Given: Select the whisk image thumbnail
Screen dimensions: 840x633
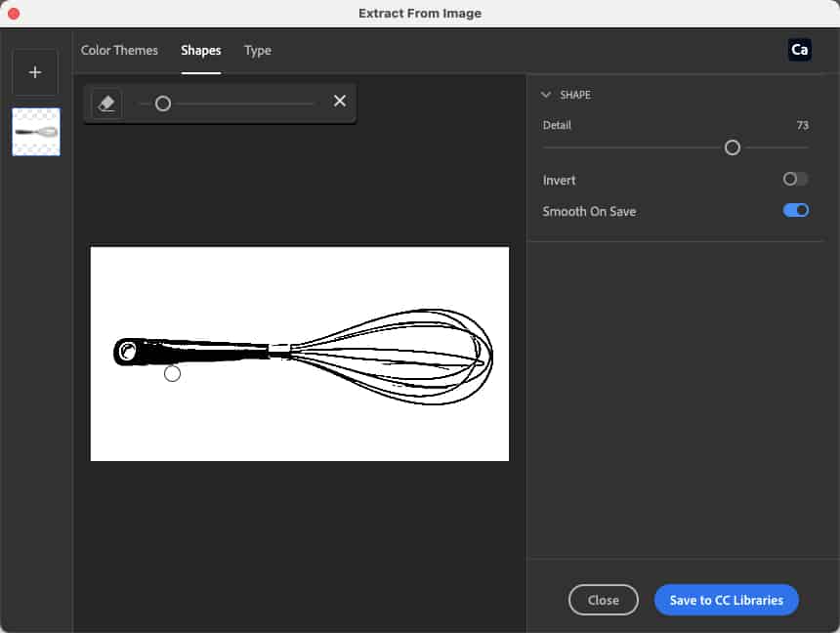Looking at the screenshot, I should coord(36,132).
